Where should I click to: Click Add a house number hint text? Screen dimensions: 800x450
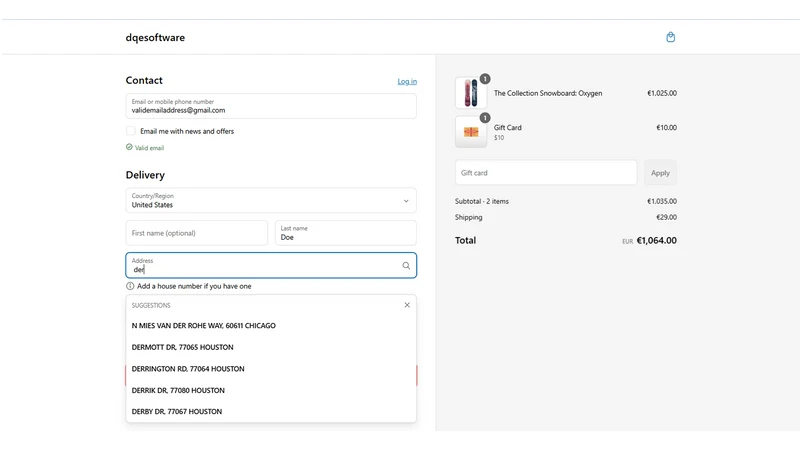tap(194, 286)
